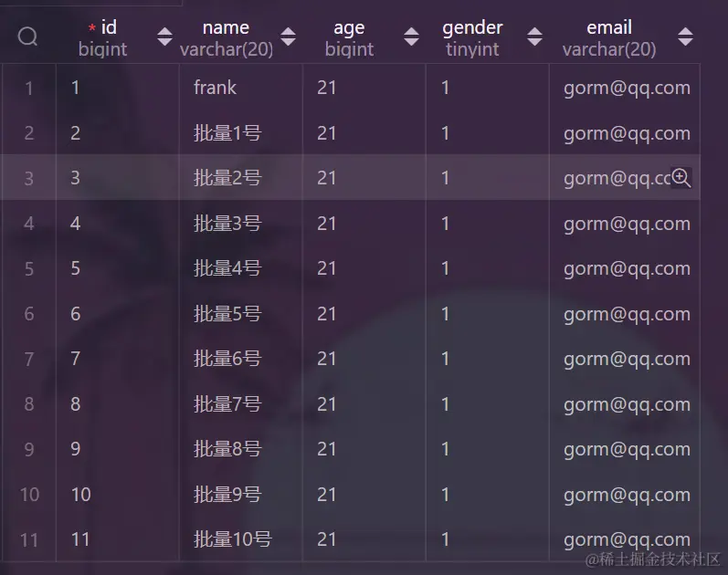Select the name cell '批量1号'

pos(241,133)
